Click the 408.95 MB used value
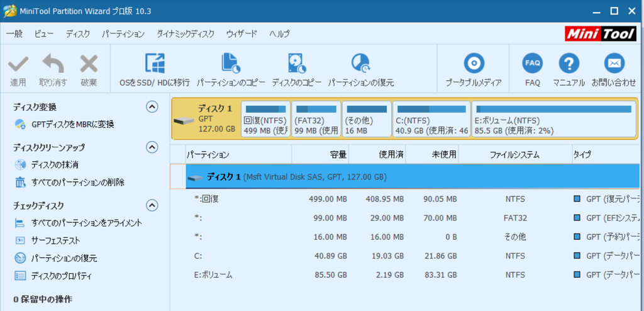This screenshot has width=644, height=311. [384, 199]
